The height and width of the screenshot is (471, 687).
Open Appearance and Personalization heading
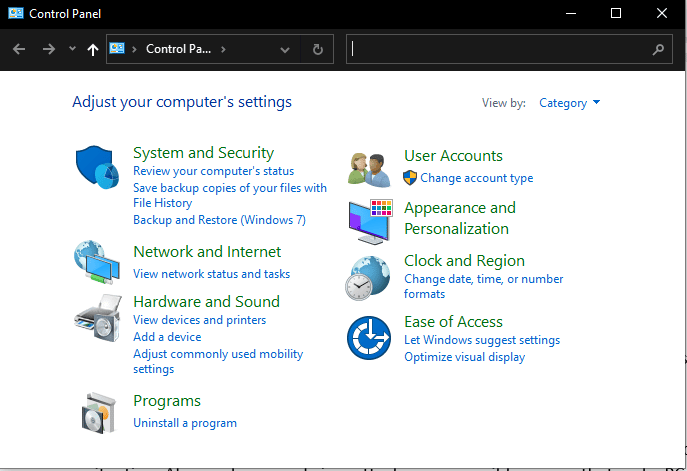tap(460, 218)
